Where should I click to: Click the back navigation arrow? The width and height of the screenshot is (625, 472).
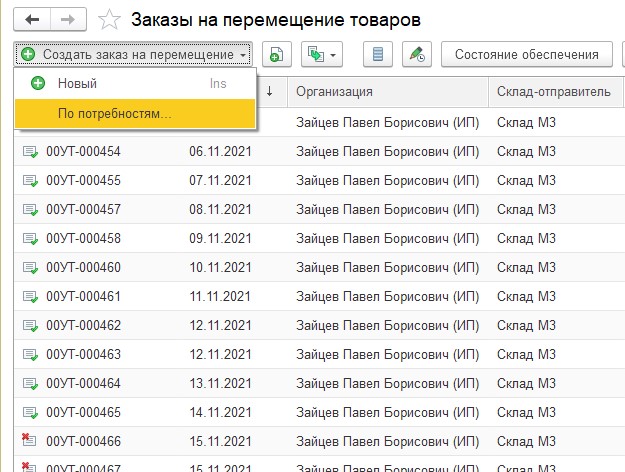coord(35,20)
